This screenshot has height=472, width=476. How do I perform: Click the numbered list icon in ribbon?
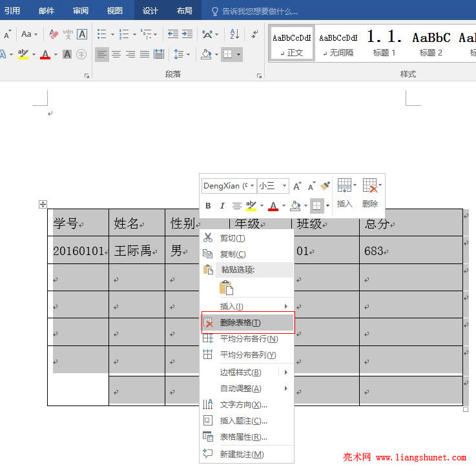click(x=123, y=34)
